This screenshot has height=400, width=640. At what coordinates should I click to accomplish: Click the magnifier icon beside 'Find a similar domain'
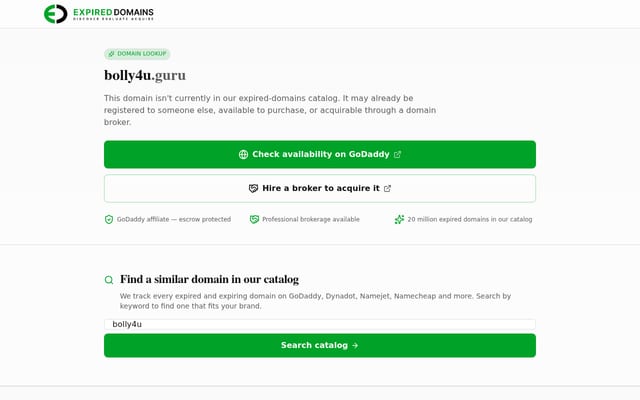(109, 280)
